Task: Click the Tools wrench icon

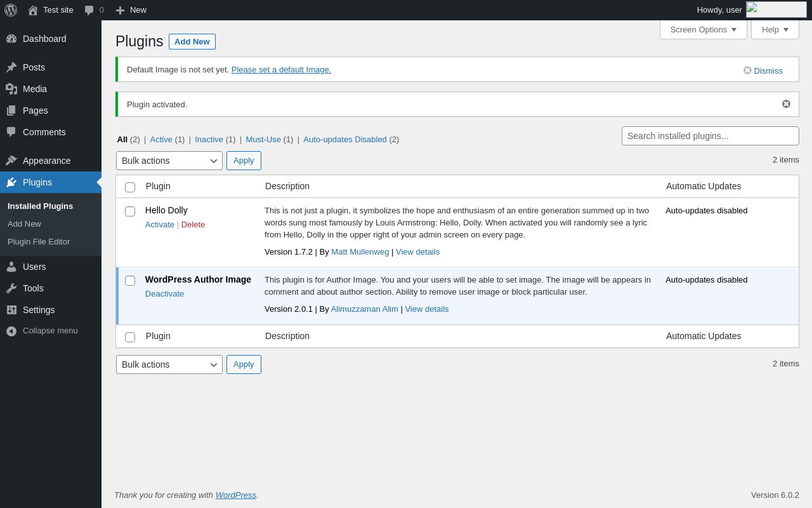Action: 11,288
